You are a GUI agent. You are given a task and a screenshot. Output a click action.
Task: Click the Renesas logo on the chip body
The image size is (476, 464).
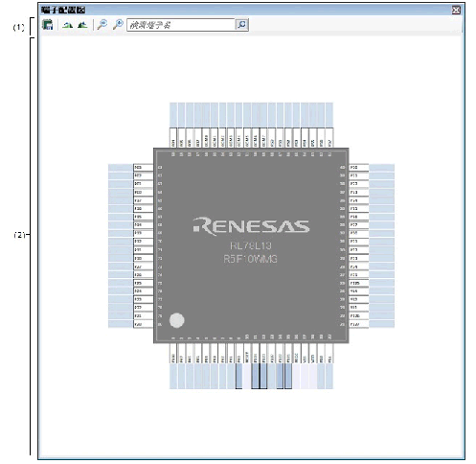coord(251,226)
